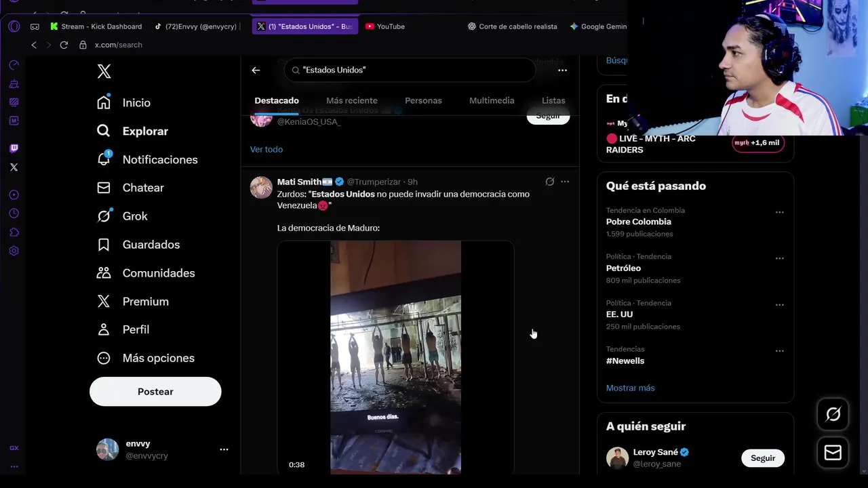Open more menu for EE. UU trend

point(780,305)
